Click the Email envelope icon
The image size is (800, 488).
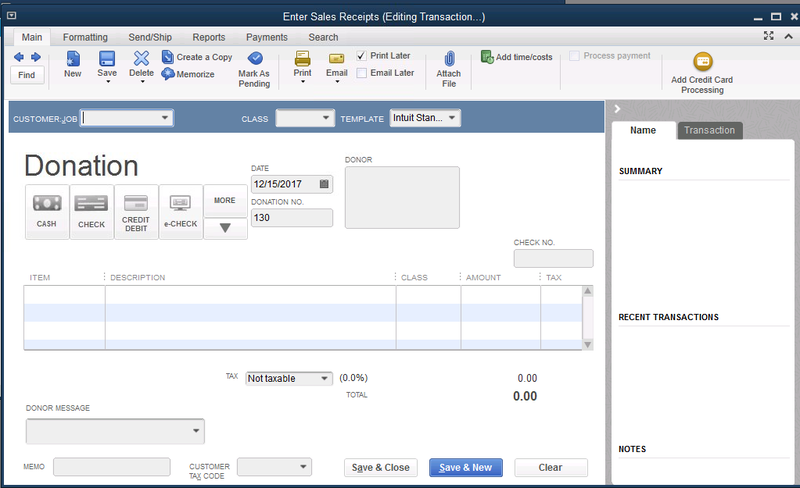337,59
